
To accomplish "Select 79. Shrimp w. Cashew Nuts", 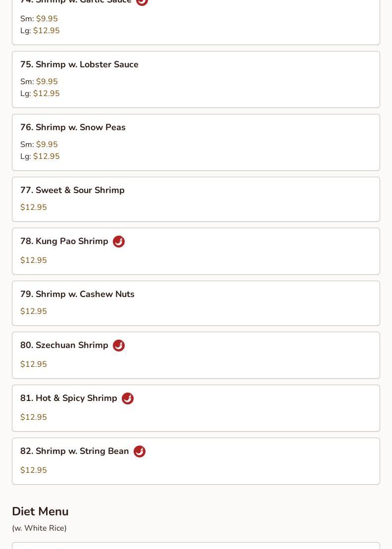I will [77, 294].
